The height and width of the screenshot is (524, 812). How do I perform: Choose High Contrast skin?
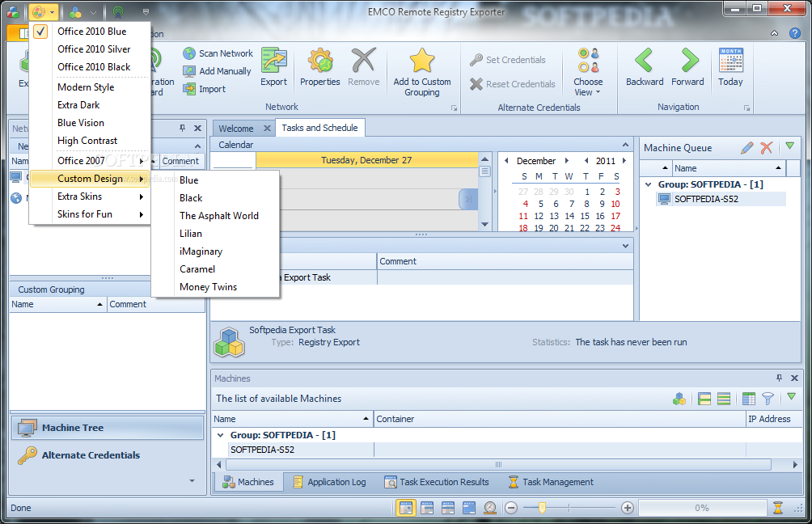point(90,141)
